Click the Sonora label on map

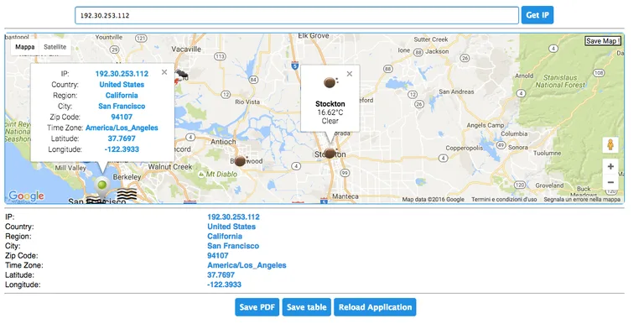click(x=518, y=147)
